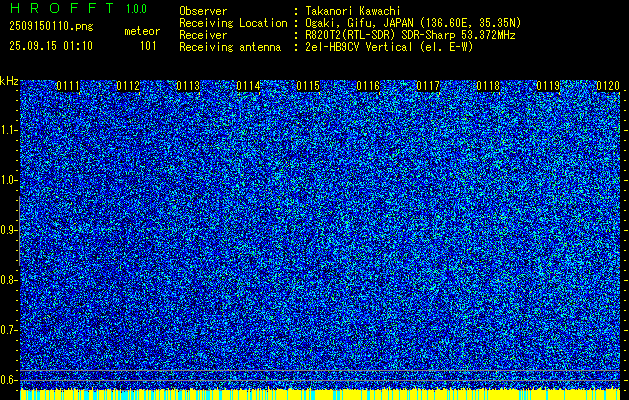The width and height of the screenshot is (629, 400).
Task: Click the 0116 time marker
Action: pos(368,86)
